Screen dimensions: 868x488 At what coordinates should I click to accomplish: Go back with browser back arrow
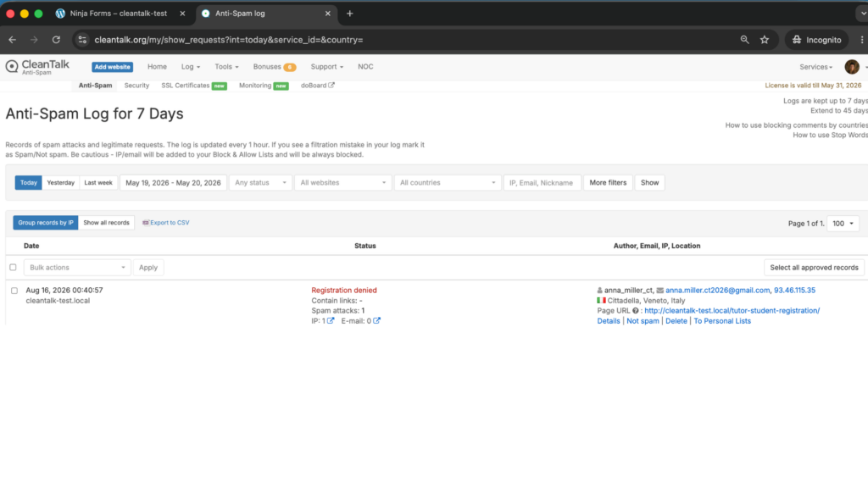point(12,40)
